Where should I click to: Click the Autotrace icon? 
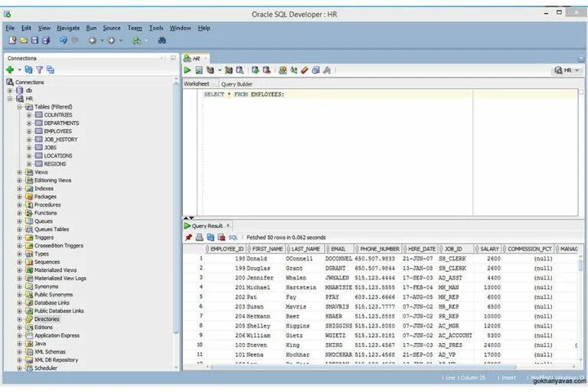[x=228, y=70]
